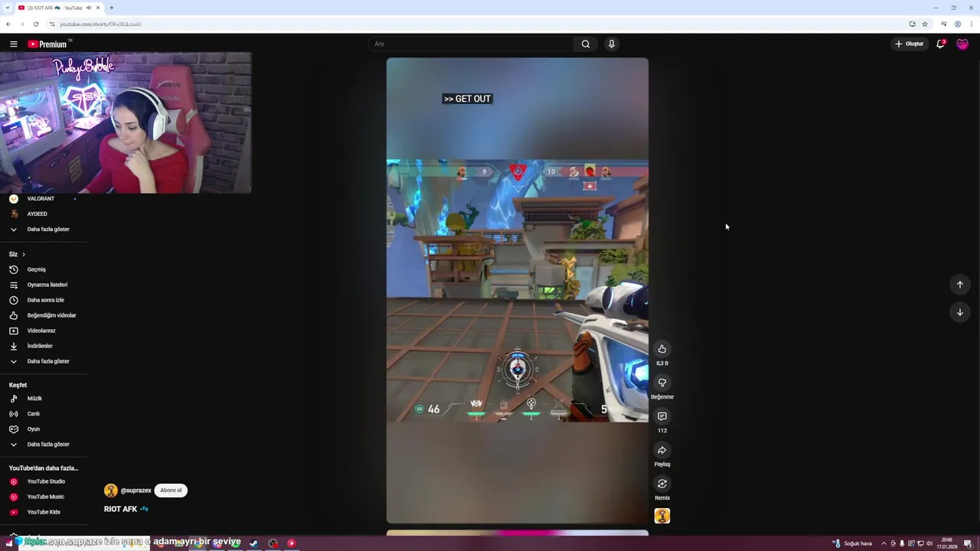
Task: Open the Oluştur create button
Action: (910, 44)
